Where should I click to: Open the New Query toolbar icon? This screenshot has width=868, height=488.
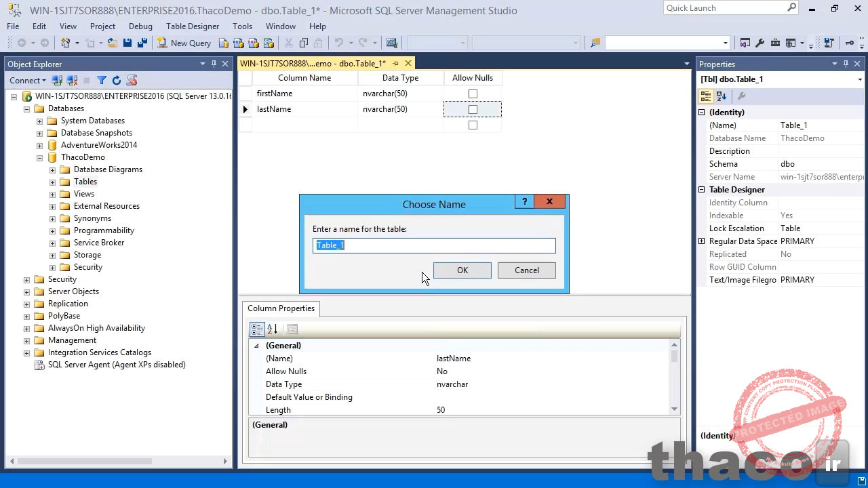coord(183,42)
